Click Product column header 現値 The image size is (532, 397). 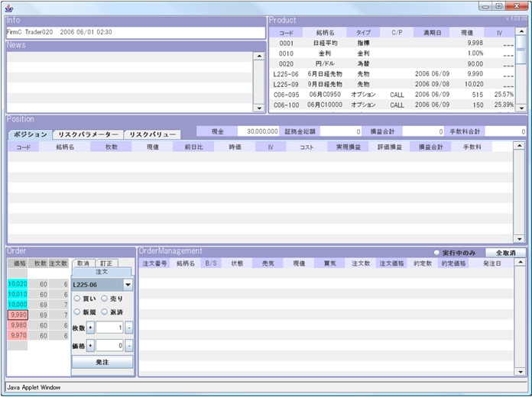467,33
